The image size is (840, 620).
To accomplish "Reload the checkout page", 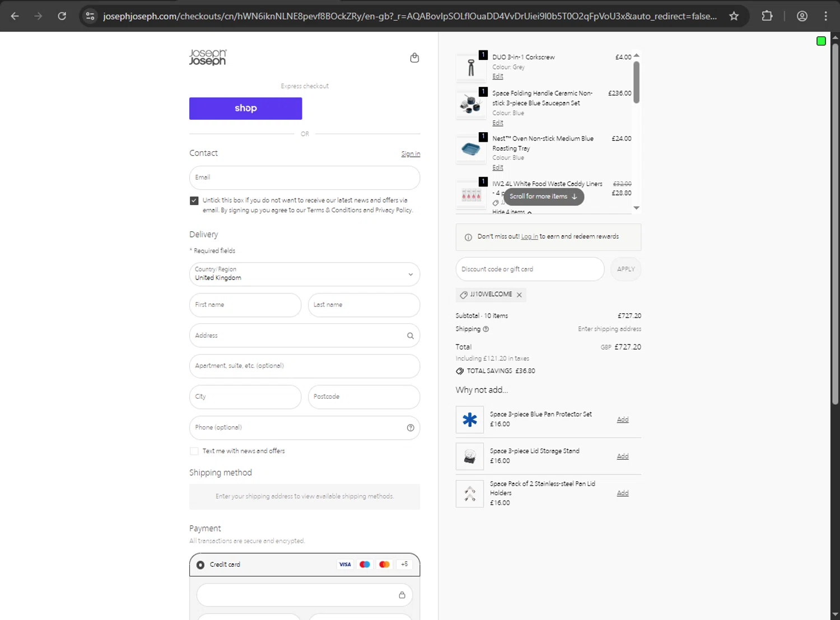I will click(62, 16).
